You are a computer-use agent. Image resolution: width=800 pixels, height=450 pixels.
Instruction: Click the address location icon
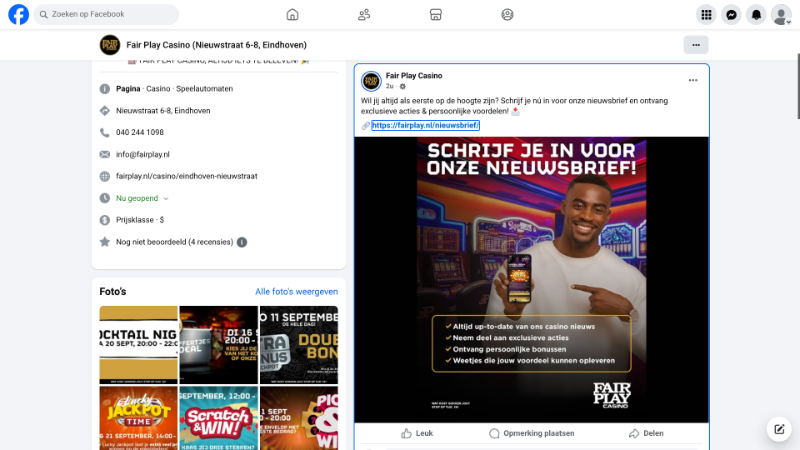point(105,111)
